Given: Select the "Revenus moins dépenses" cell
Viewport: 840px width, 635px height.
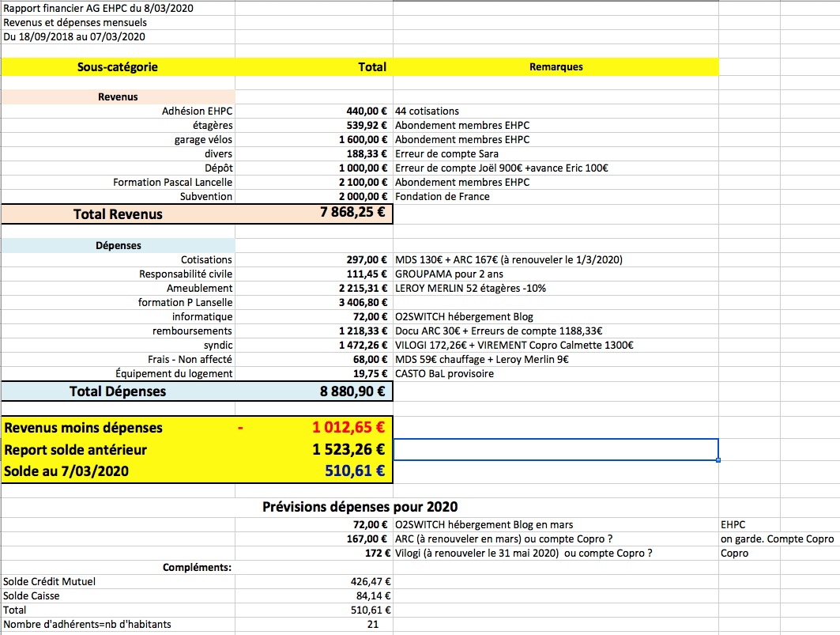Looking at the screenshot, I should 84,428.
